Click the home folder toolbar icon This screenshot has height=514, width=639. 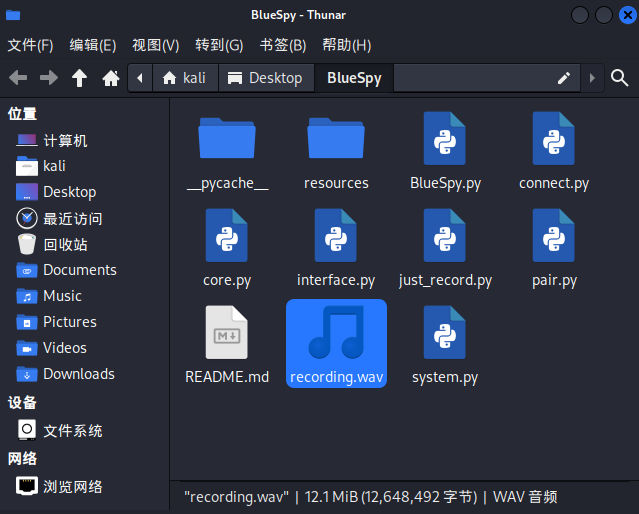click(x=111, y=78)
